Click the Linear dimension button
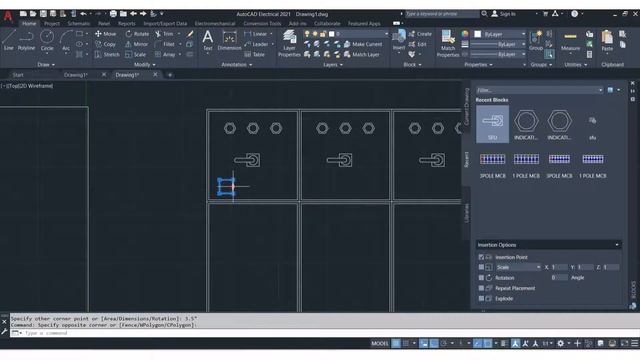 (x=256, y=34)
